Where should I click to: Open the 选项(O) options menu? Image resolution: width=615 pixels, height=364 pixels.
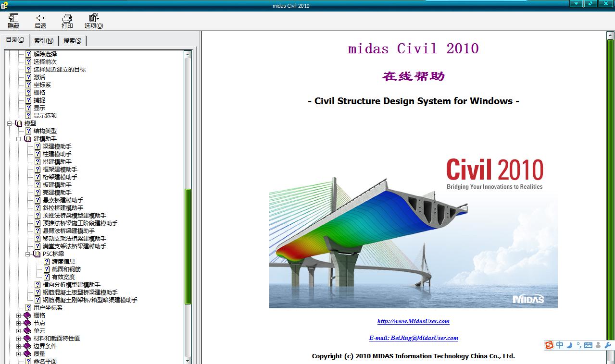pyautogui.click(x=94, y=21)
